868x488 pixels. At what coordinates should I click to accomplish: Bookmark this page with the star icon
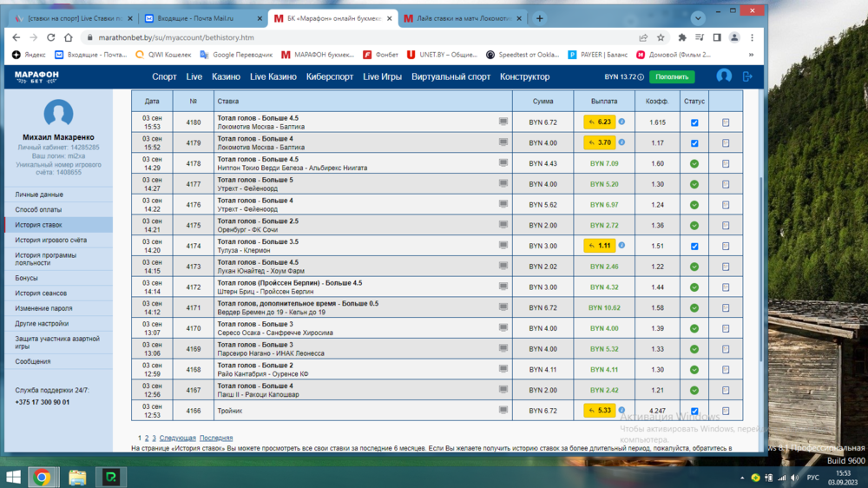[661, 37]
